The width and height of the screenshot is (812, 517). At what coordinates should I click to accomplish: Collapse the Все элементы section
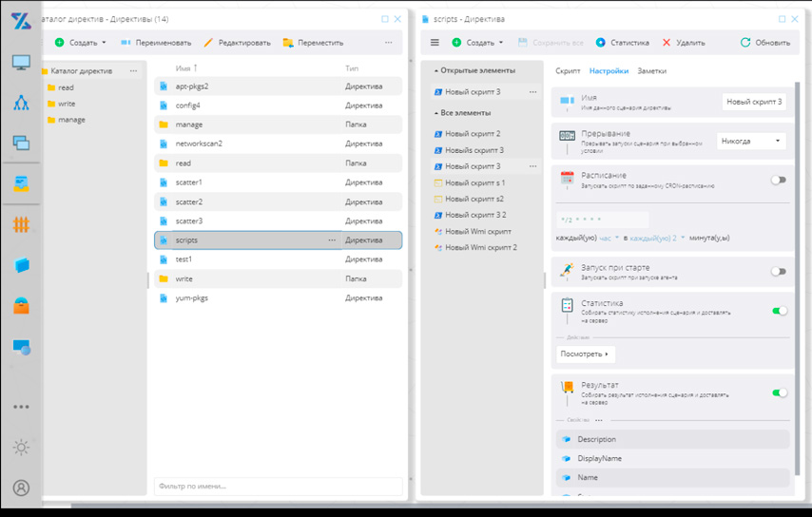[462, 113]
